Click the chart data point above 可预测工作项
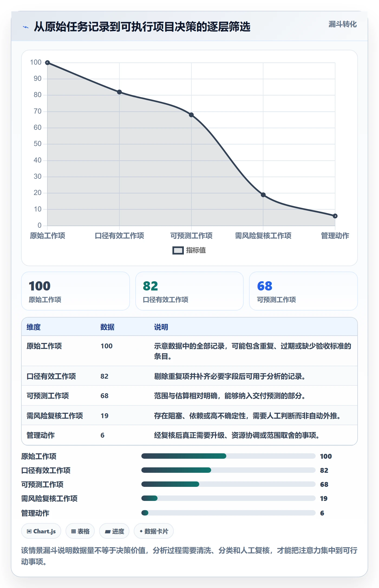Viewport: 379px width, 588px height. pos(191,115)
